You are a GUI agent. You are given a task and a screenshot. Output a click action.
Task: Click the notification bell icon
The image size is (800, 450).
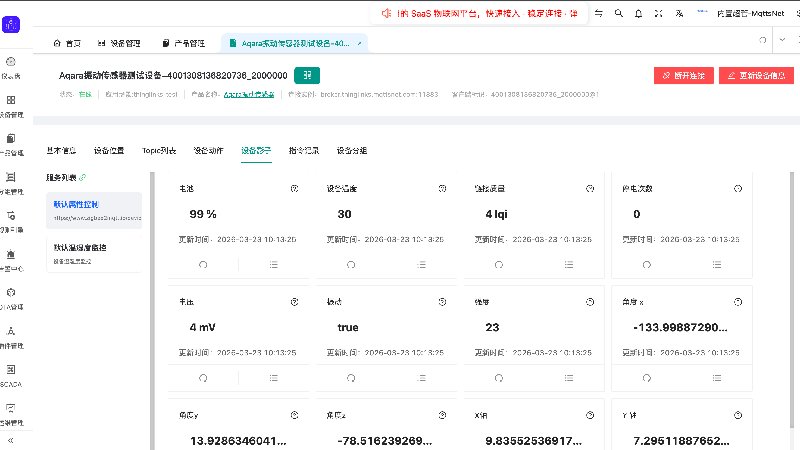point(638,13)
